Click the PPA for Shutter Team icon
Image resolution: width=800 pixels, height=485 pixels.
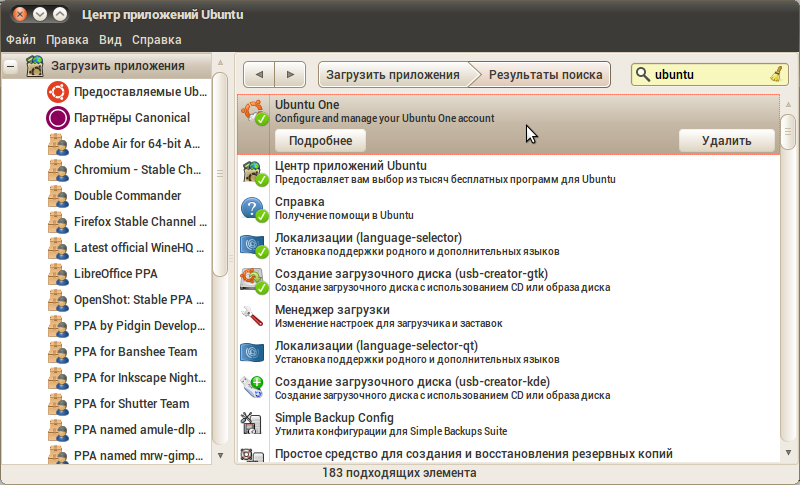(x=58, y=404)
